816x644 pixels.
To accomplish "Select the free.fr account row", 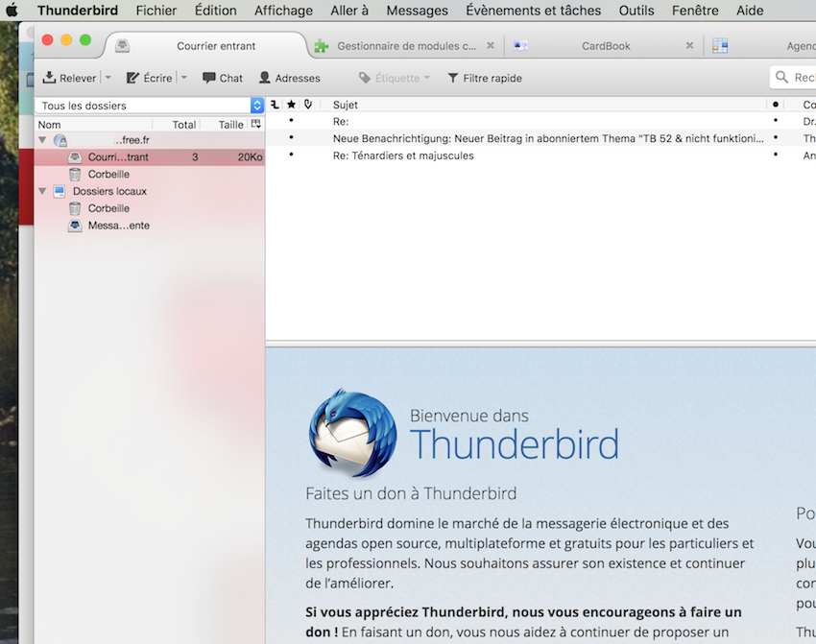I will pyautogui.click(x=150, y=140).
